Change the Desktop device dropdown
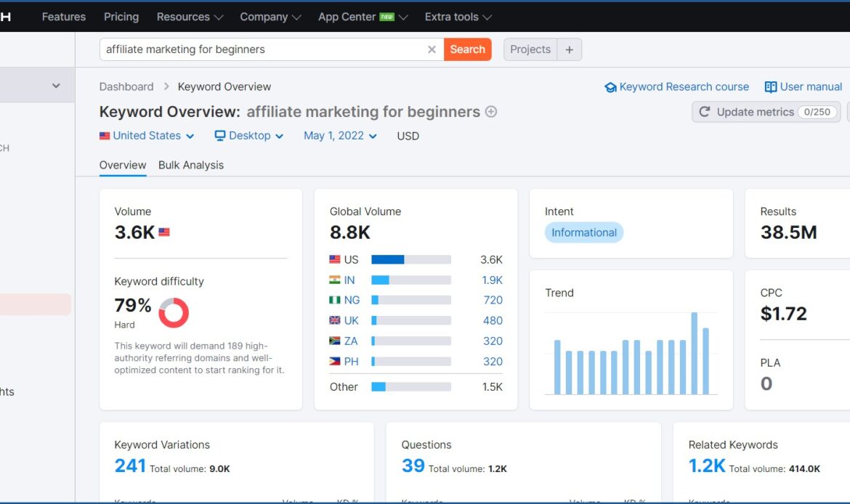 [249, 136]
